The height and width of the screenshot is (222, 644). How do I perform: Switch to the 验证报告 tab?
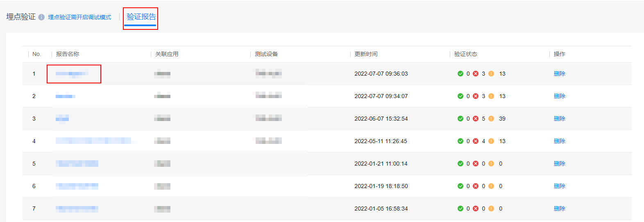click(141, 17)
